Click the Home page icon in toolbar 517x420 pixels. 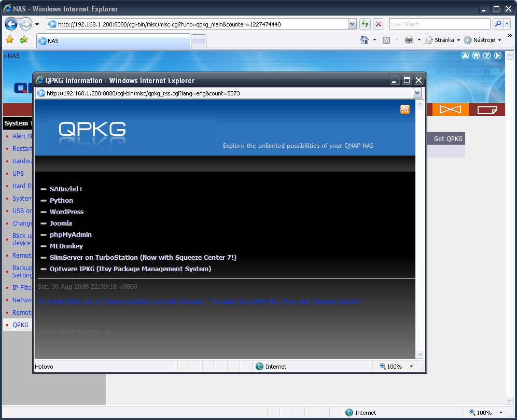[x=365, y=40]
